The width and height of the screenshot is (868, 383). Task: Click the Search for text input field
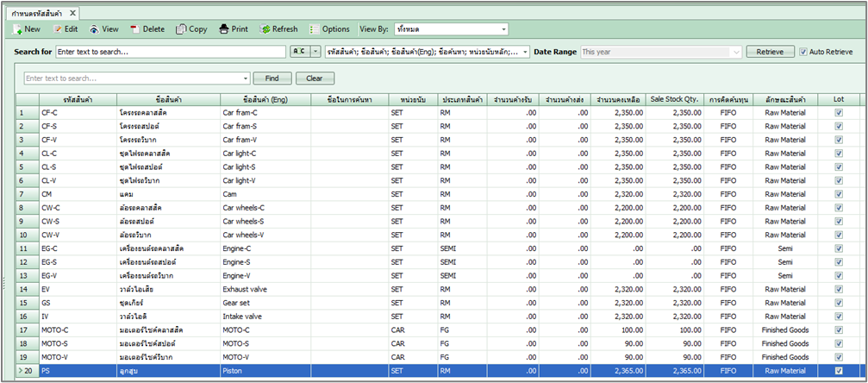pos(171,52)
